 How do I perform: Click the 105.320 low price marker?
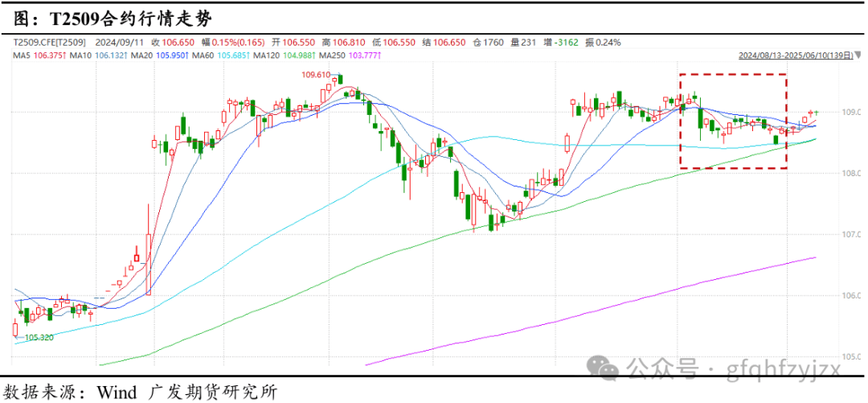(39, 338)
